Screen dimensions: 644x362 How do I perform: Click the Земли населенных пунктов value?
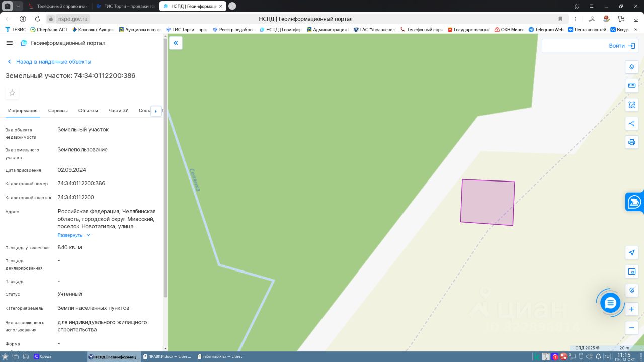94,308
